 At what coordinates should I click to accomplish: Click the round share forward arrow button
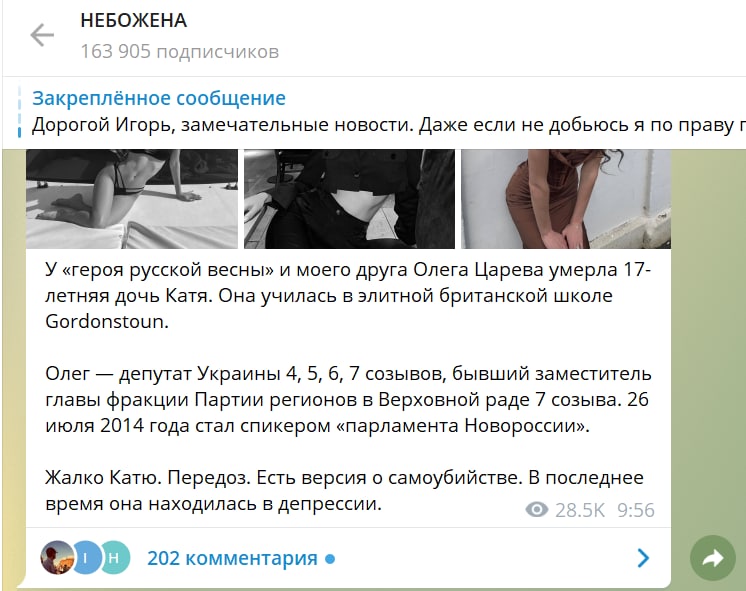tap(713, 558)
